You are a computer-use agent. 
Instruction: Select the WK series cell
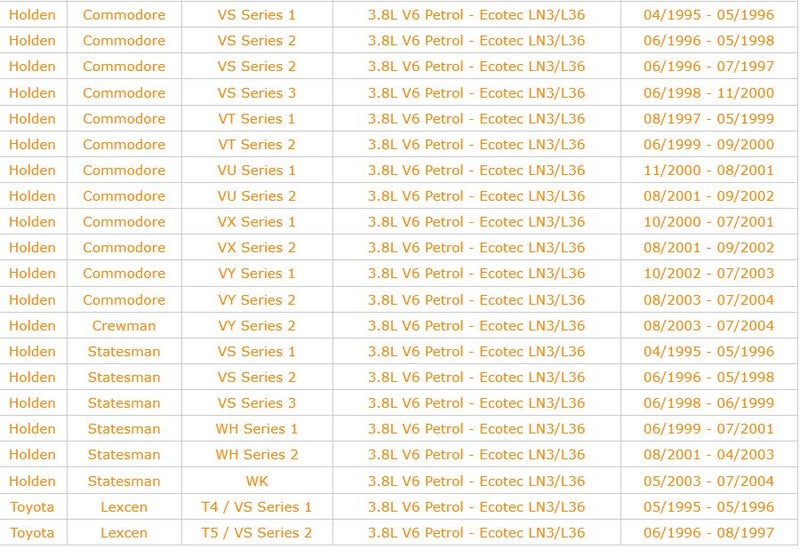coord(257,481)
